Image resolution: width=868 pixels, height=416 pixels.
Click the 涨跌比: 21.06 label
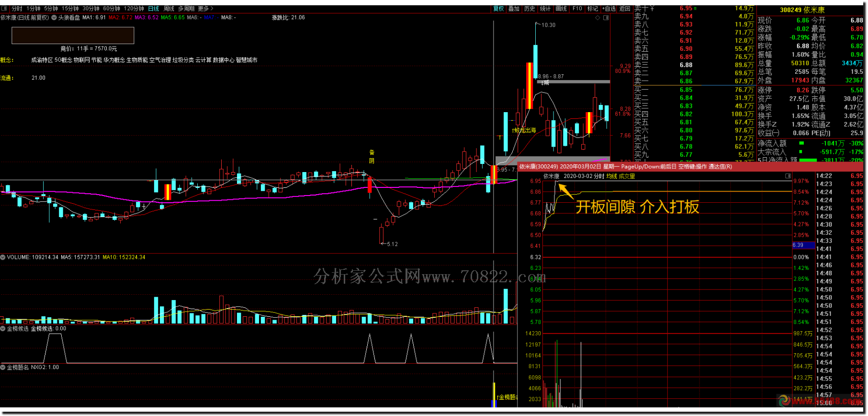tap(288, 17)
